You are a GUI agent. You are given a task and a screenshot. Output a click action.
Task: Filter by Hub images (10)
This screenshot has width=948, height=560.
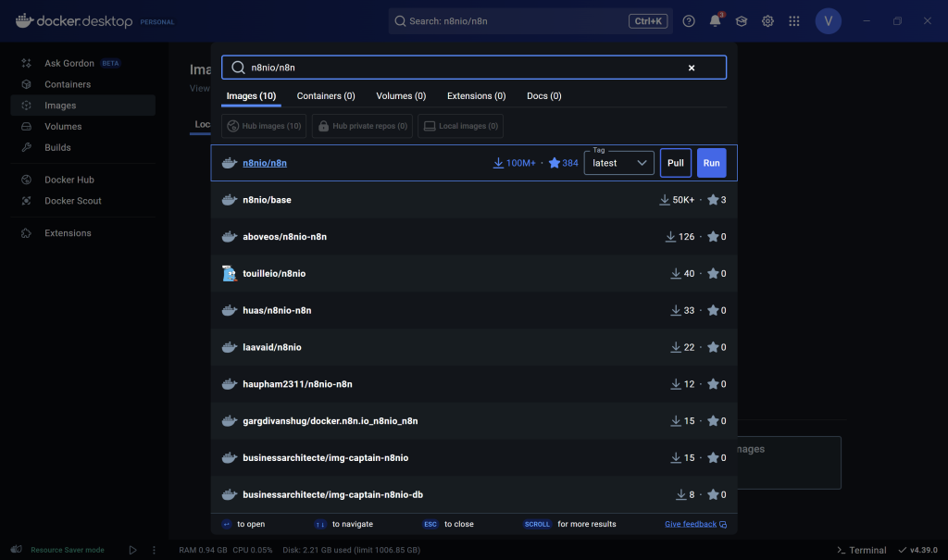[264, 126]
